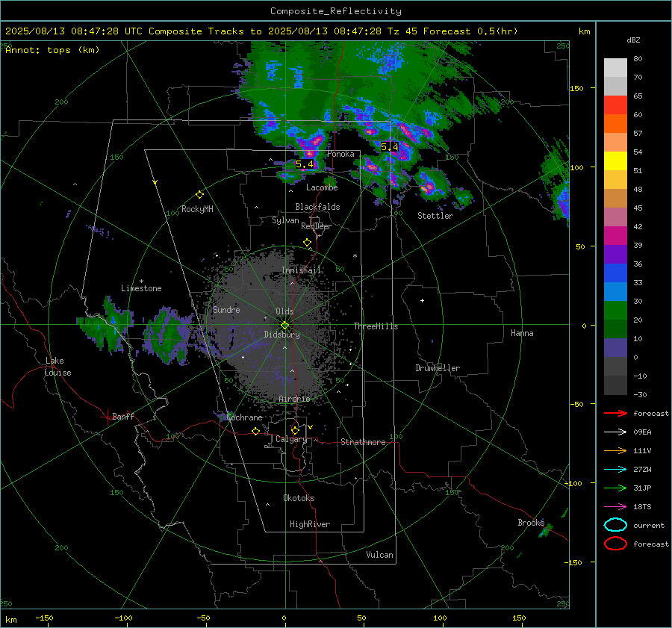Click the 5.4 storm top label beside Ponoka

(x=305, y=164)
